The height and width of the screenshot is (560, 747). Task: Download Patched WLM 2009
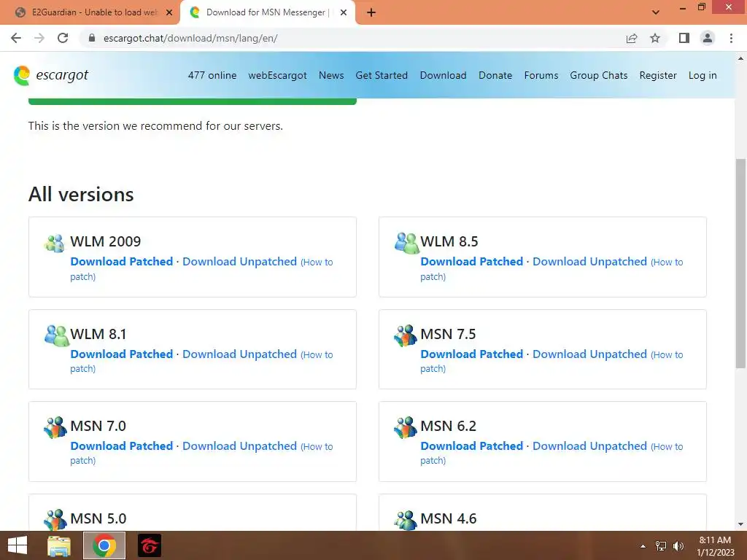coord(122,262)
